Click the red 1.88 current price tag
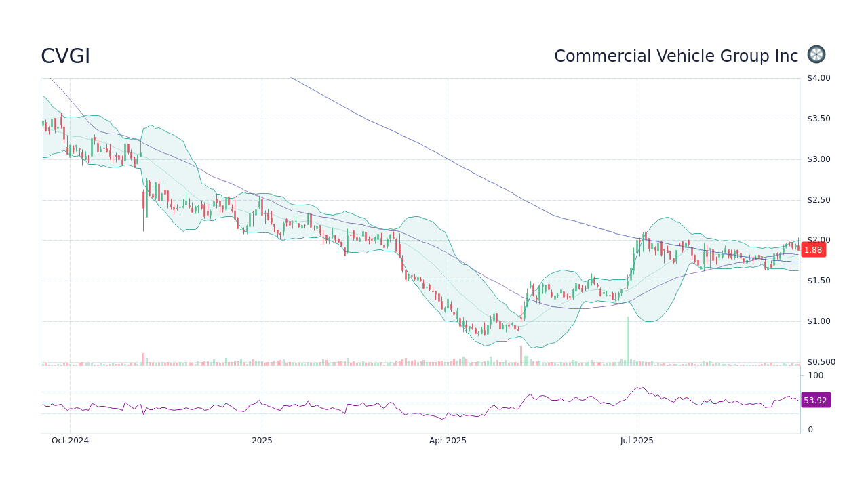 tap(813, 250)
